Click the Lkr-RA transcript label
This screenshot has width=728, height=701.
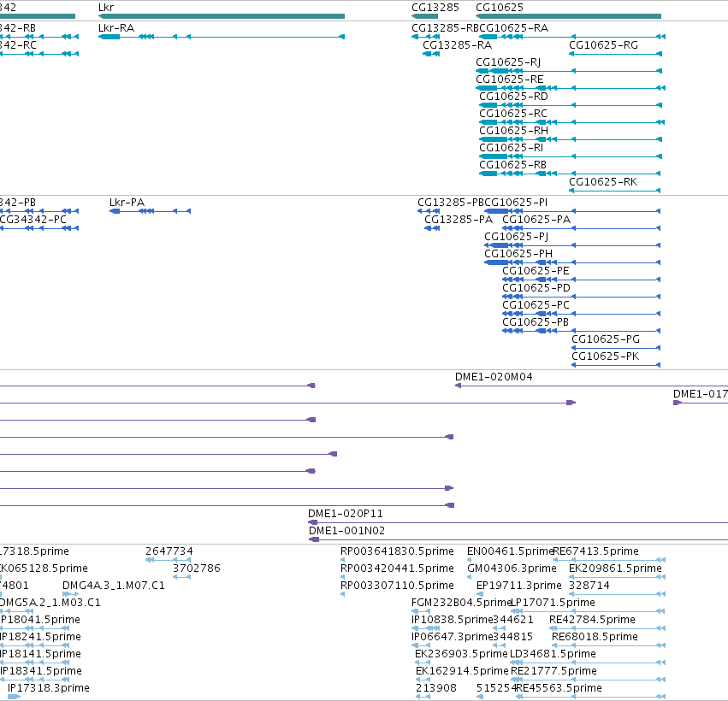[116, 28]
